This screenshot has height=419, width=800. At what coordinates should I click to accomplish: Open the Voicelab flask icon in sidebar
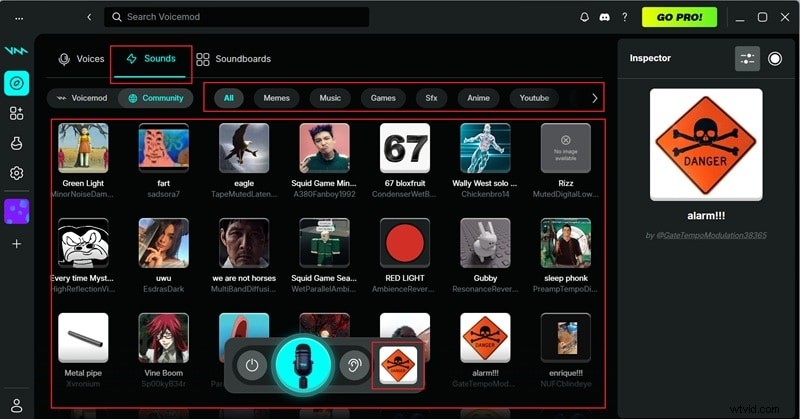tap(16, 143)
